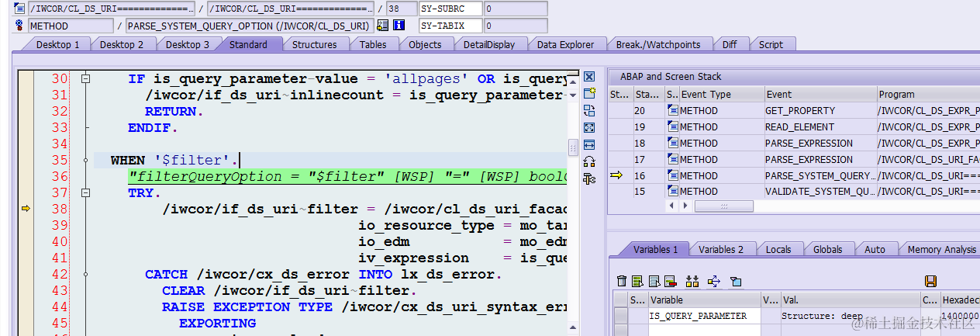This screenshot has width=980, height=336.
Task: Click the stack table right scroll arrow
Action: pos(685,206)
